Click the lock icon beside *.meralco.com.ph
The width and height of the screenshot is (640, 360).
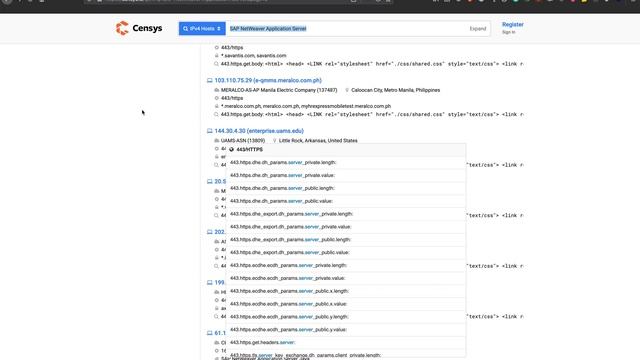[217, 106]
